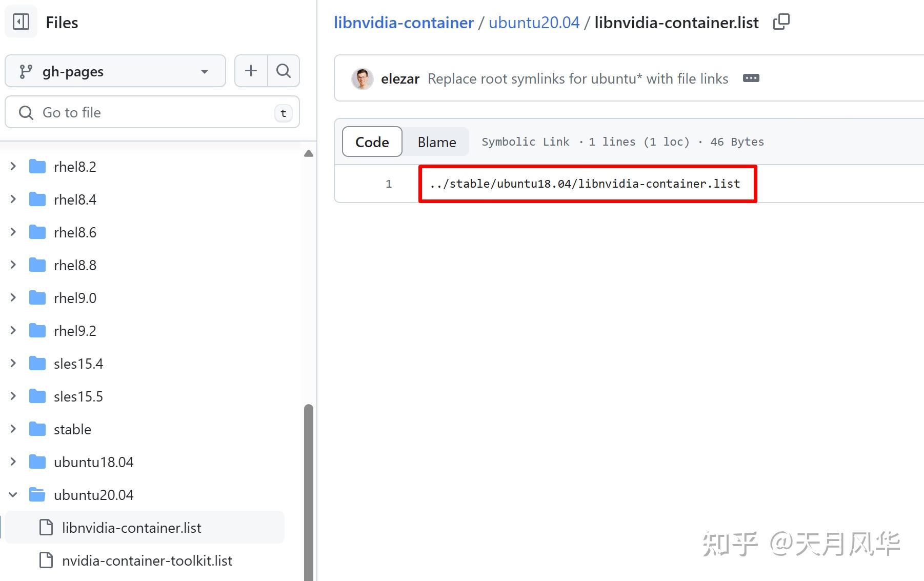Open the gh-pages branch selector
924x581 pixels.
(x=115, y=71)
